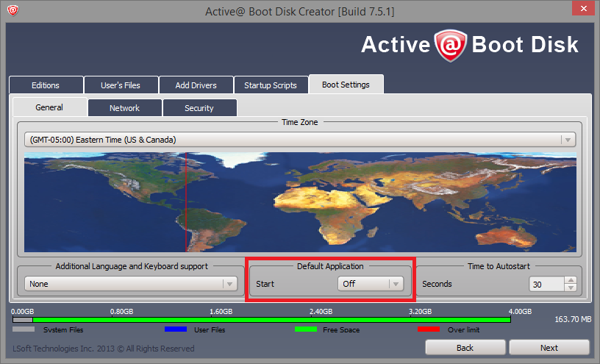600x364 pixels.
Task: Click the Active@ Boot Disk logo
Action: [470, 46]
